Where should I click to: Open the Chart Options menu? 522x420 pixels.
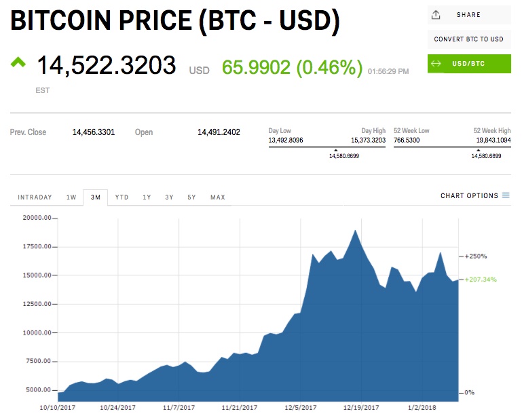tap(469, 196)
